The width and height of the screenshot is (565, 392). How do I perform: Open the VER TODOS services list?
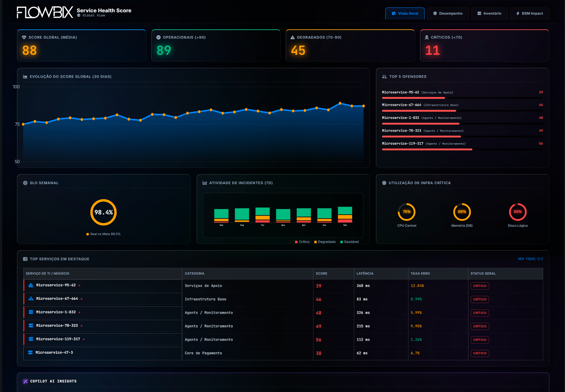click(x=530, y=259)
